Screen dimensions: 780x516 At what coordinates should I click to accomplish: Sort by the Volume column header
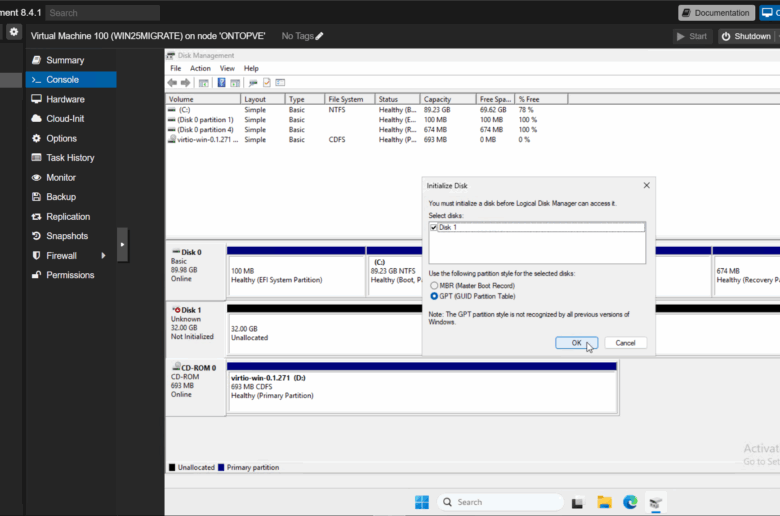coord(203,99)
